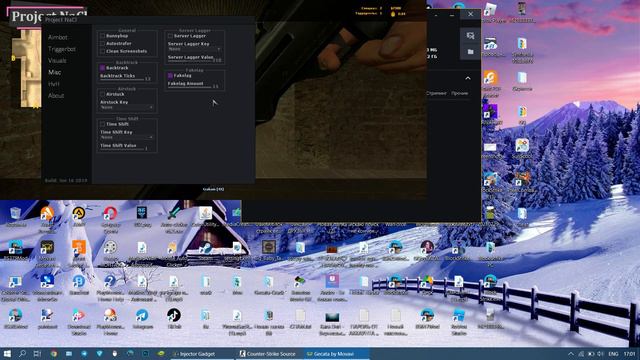Adjust the Fakelag Amount slider
The width and height of the screenshot is (640, 360).
(190, 87)
